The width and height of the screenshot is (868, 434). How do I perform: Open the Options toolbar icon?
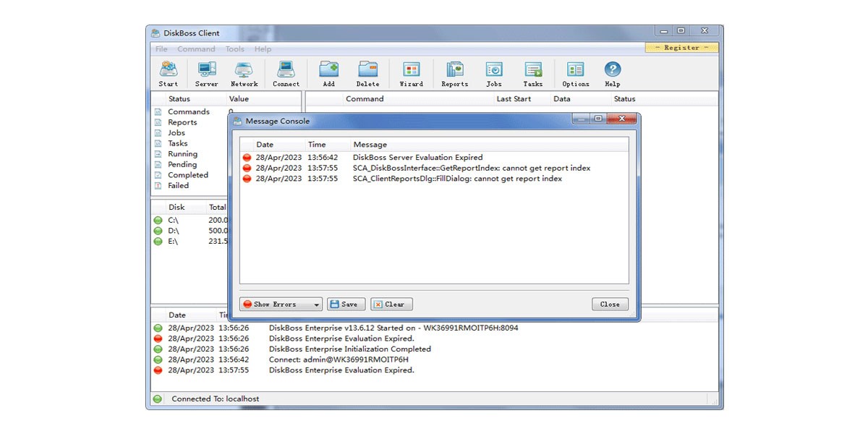tap(576, 74)
